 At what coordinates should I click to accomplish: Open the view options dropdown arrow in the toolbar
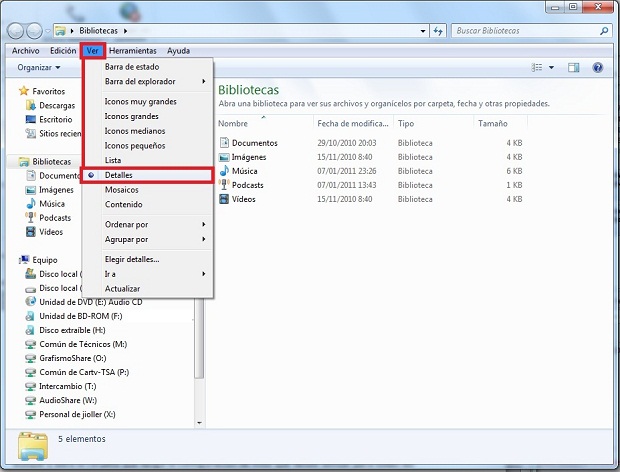[x=551, y=68]
